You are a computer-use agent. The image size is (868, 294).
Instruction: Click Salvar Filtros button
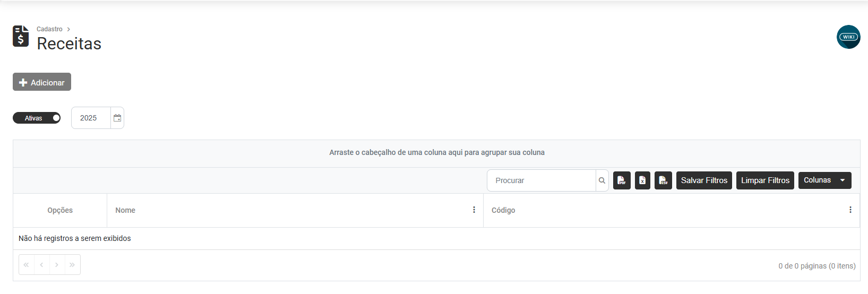tap(704, 180)
